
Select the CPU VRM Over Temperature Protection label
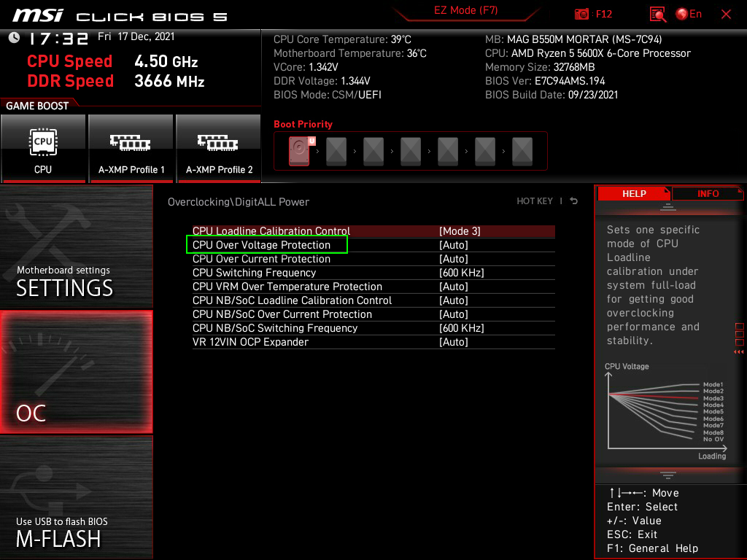[287, 286]
